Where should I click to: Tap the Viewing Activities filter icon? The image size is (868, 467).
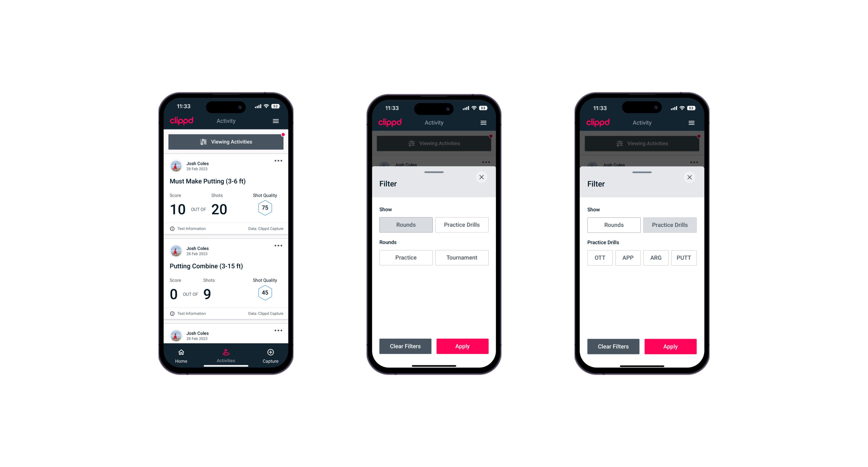[203, 142]
